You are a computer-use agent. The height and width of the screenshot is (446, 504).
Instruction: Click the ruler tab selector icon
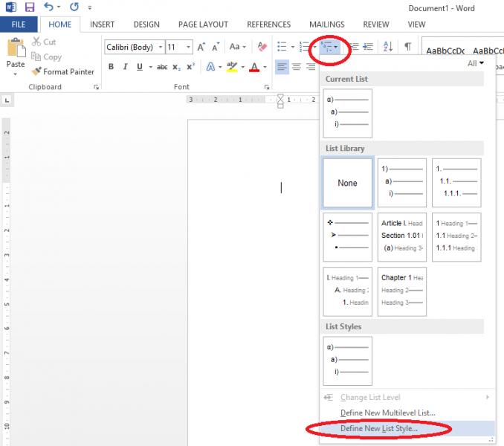click(7, 100)
